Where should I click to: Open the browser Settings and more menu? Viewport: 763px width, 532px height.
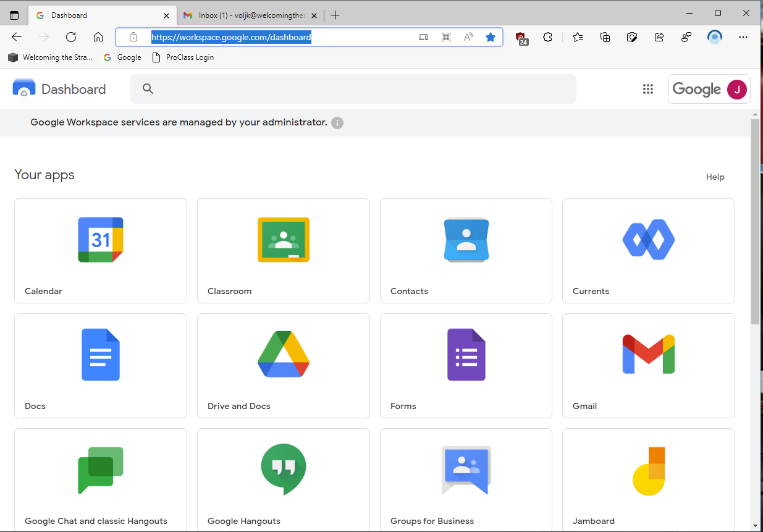743,37
